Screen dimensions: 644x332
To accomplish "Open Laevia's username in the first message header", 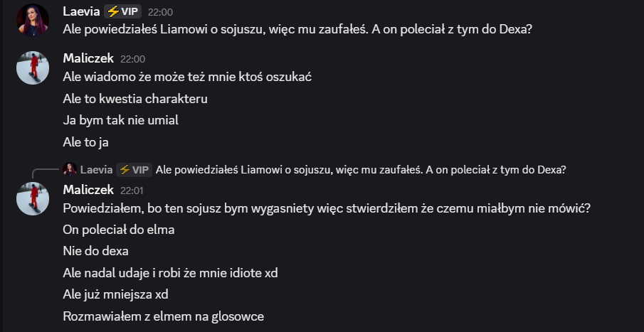I will (x=81, y=11).
